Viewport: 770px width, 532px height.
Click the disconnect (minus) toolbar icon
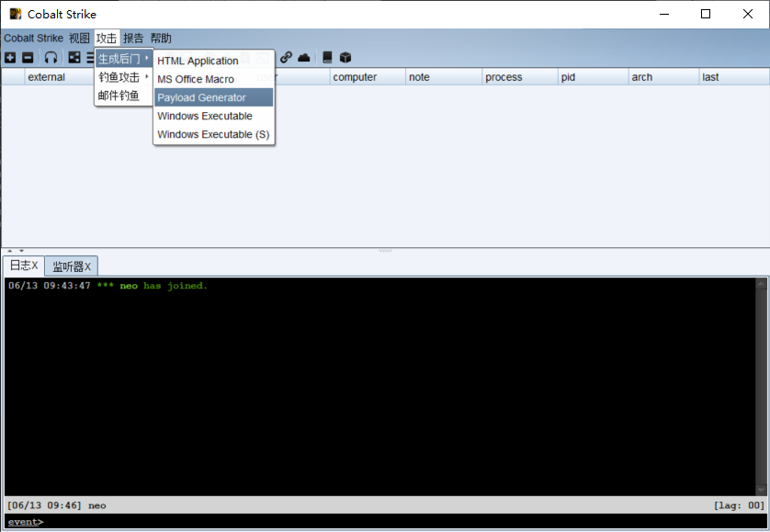pos(28,58)
